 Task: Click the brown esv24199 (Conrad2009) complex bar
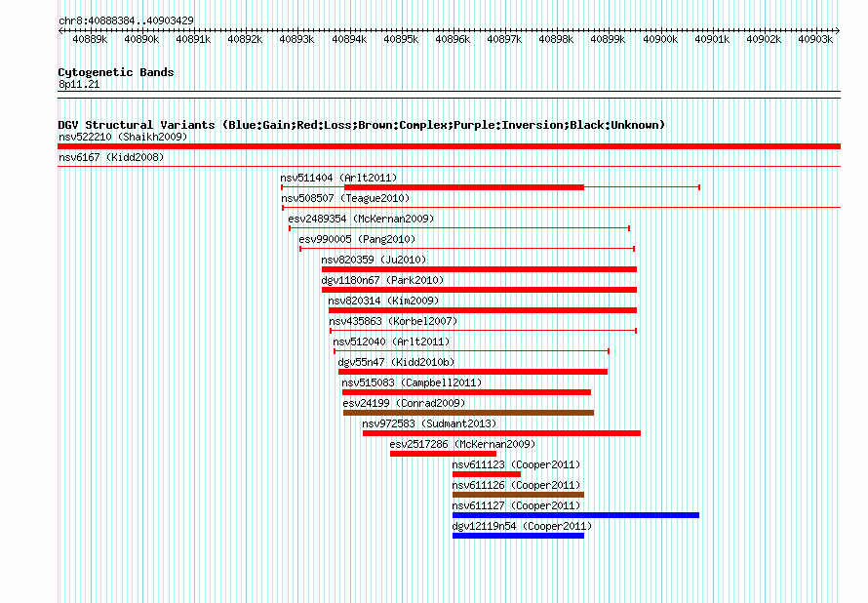click(468, 413)
